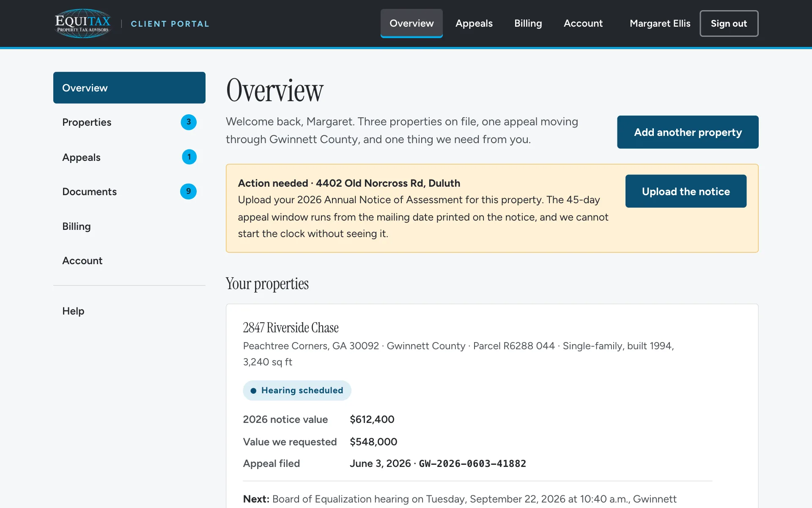Go to Billing in the left sidebar

pos(129,226)
